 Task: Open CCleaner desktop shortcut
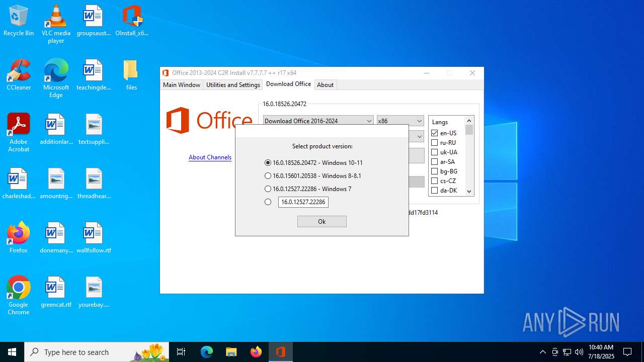19,75
